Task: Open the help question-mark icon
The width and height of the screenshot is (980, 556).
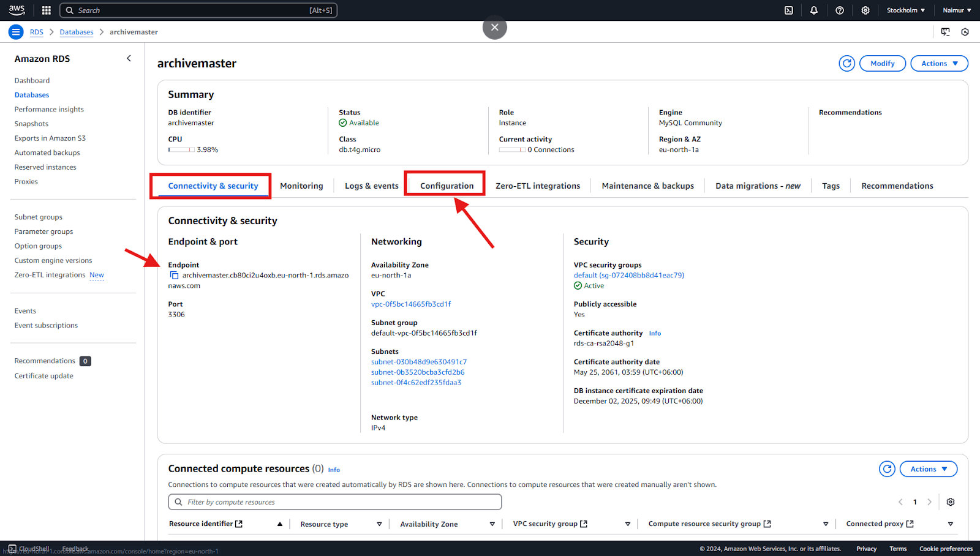Action: coord(840,10)
